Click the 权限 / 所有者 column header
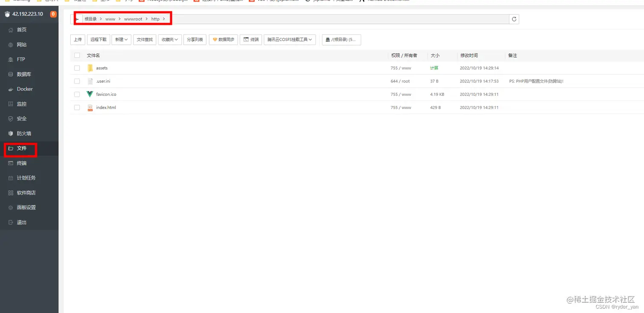The image size is (644, 313). (404, 55)
